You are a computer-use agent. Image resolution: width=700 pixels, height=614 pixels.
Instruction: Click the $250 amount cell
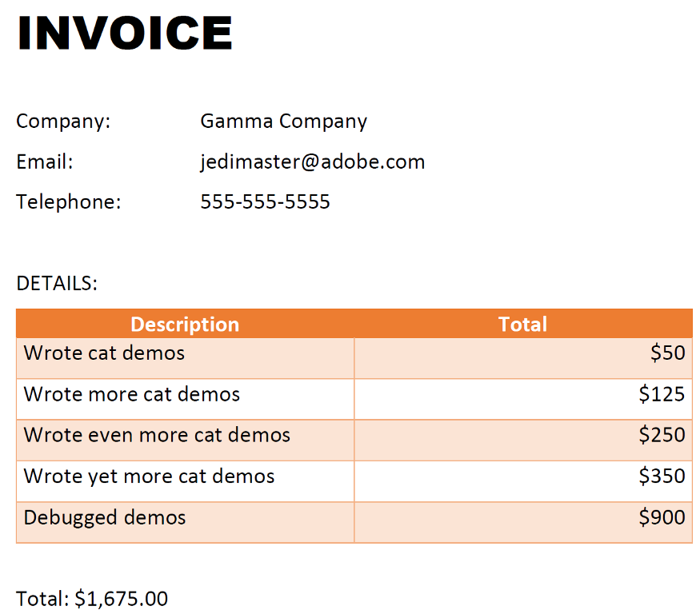pos(662,436)
